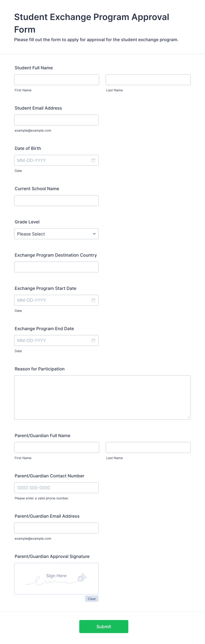Open the Date of Birth calendar picker icon
The width and height of the screenshot is (205, 644).
93,160
